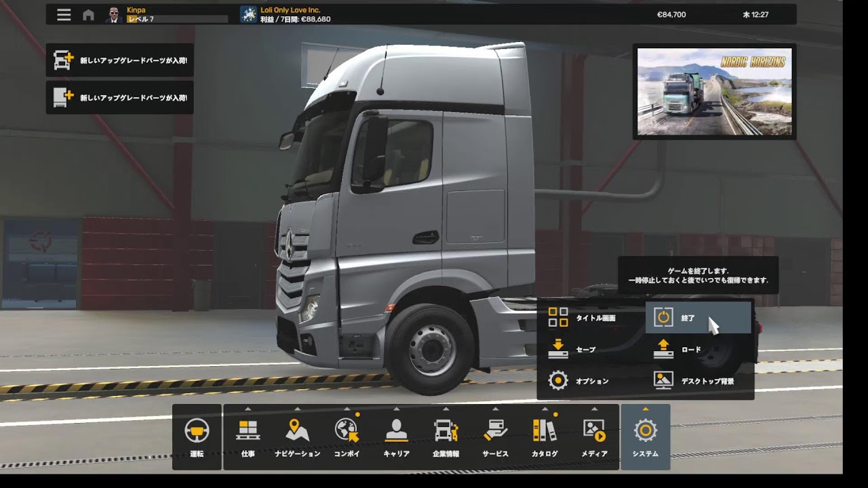
Task: Open the コンボイ convoy menu
Action: 347,437
